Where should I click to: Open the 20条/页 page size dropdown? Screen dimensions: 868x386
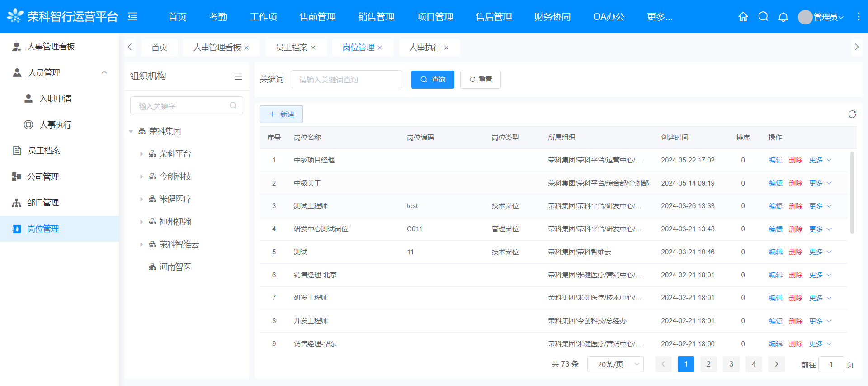coord(615,364)
